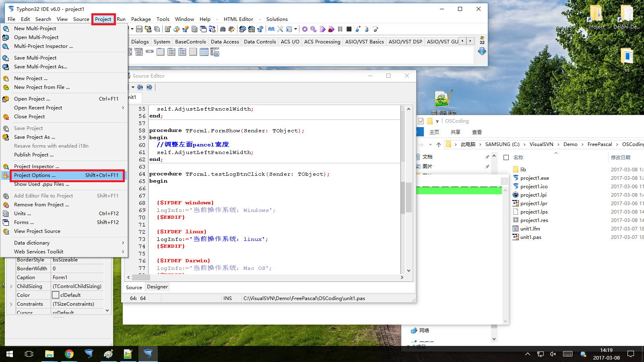Click the Source Editor jump back arrow

click(140, 87)
